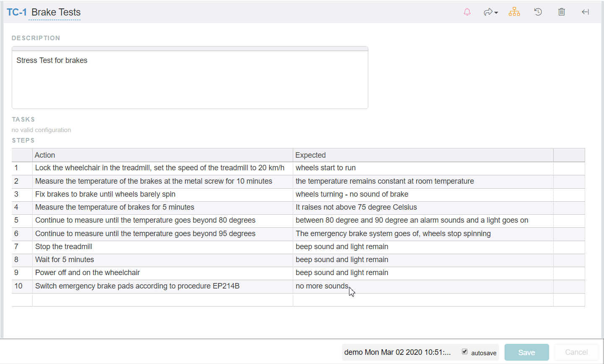This screenshot has height=364, width=604.
Task: Select 'temperature goes beyond 80 degrees' action cell
Action: [163, 221]
